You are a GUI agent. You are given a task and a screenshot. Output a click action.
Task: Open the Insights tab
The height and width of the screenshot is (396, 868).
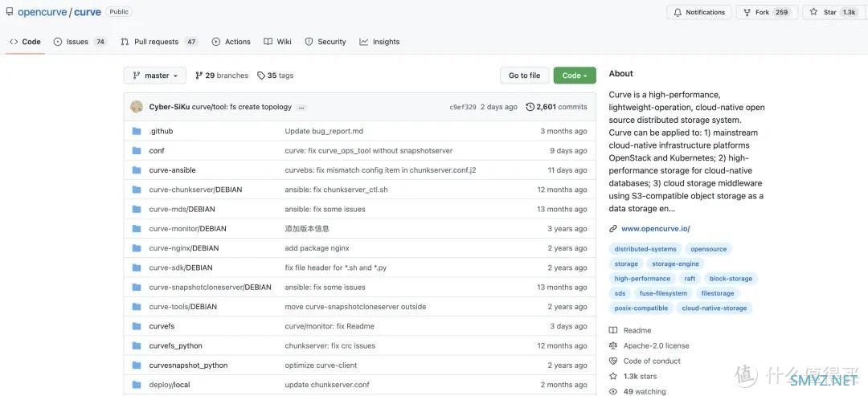coord(379,42)
